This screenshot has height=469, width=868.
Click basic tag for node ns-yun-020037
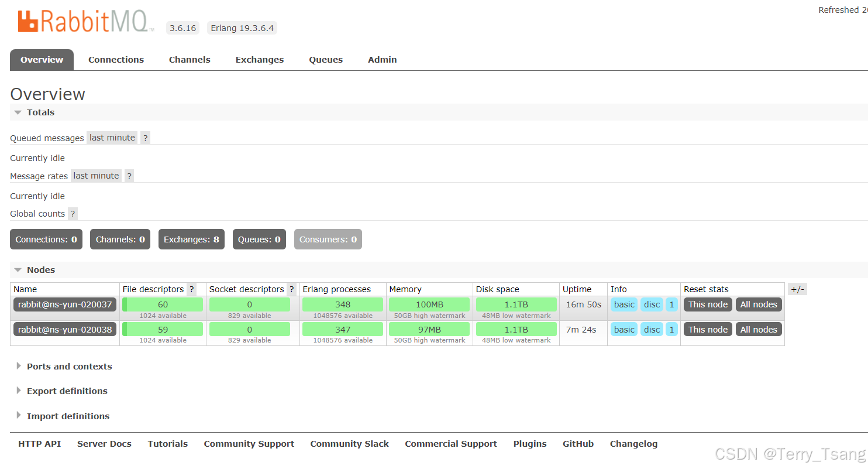(624, 304)
